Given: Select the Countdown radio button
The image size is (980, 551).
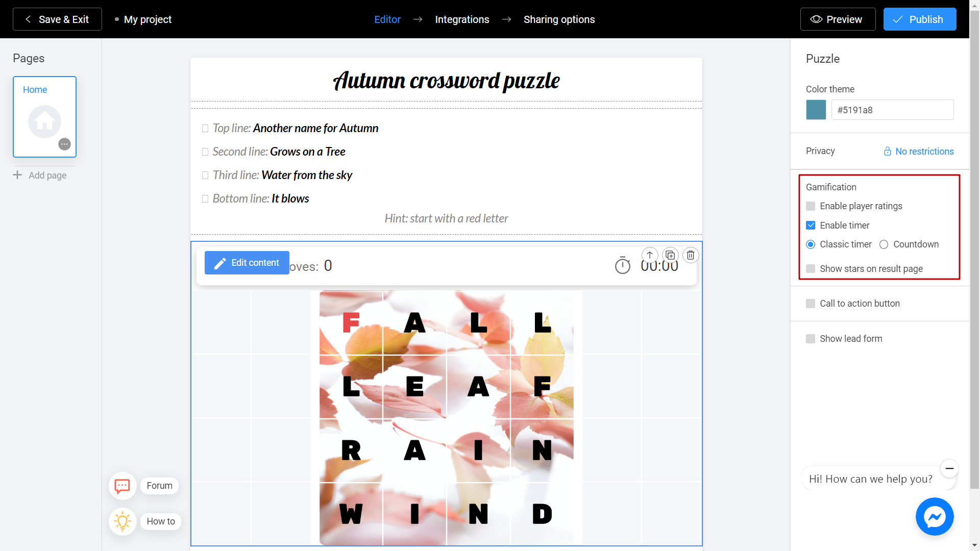Looking at the screenshot, I should pos(884,244).
